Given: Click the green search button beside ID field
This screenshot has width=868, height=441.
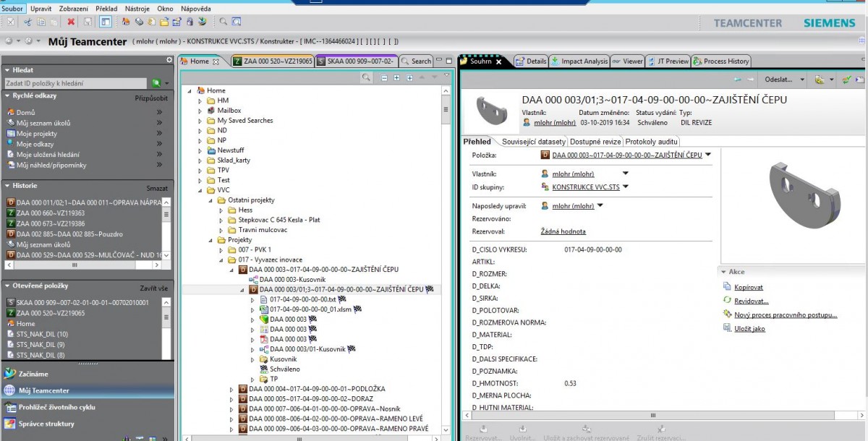Looking at the screenshot, I should [x=156, y=84].
